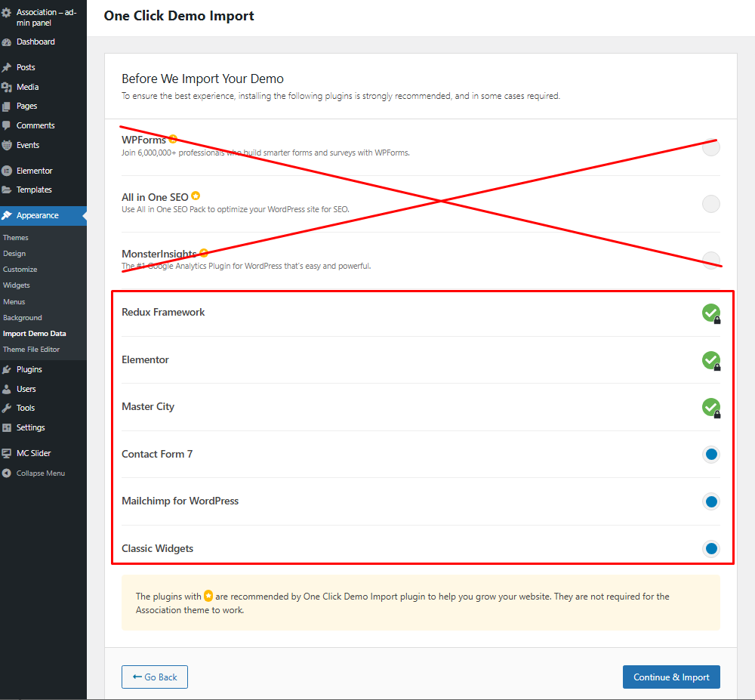Click the Association admin panel gear icon
Viewport: 755px width, 700px height.
tap(7, 13)
